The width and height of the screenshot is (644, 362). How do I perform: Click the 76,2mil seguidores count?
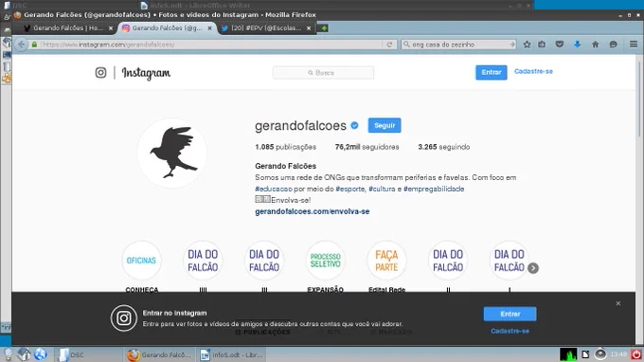tap(367, 147)
